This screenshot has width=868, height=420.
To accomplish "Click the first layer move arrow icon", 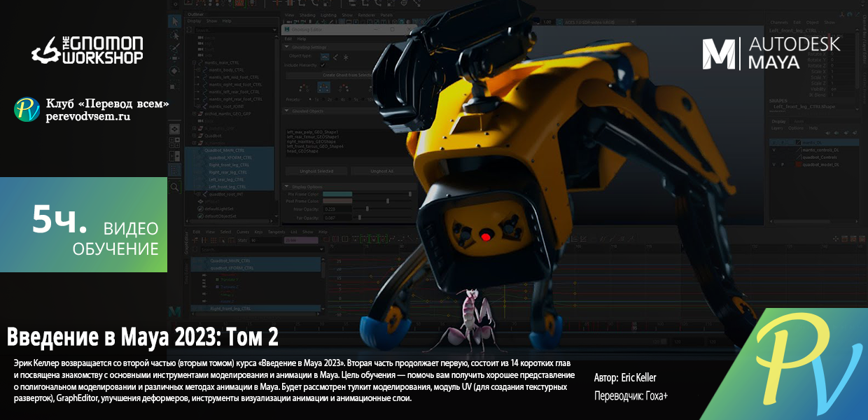I will (x=828, y=133).
